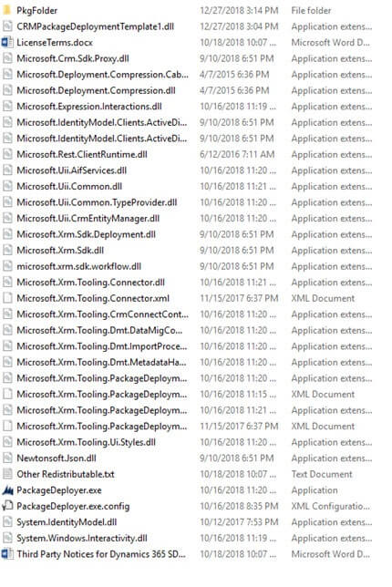This screenshot has width=392, height=587.
Task: Click the PkgFolder yellow folder icon
Action: click(x=6, y=11)
